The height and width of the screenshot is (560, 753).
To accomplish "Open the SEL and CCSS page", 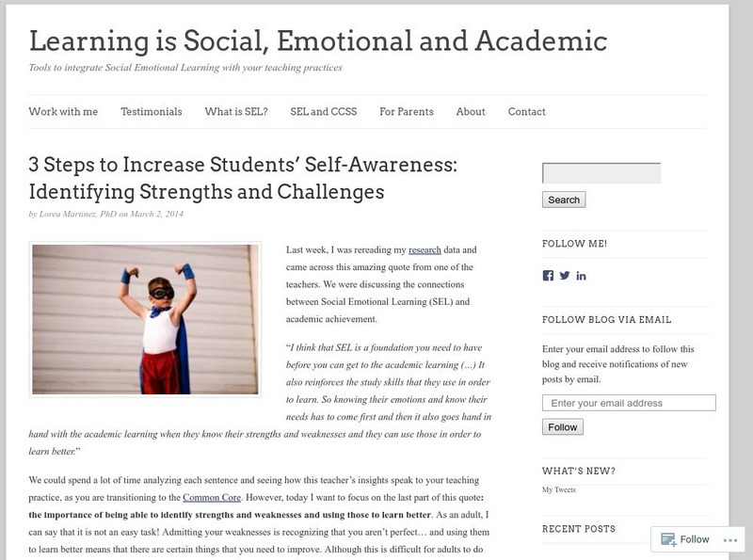I will (324, 112).
